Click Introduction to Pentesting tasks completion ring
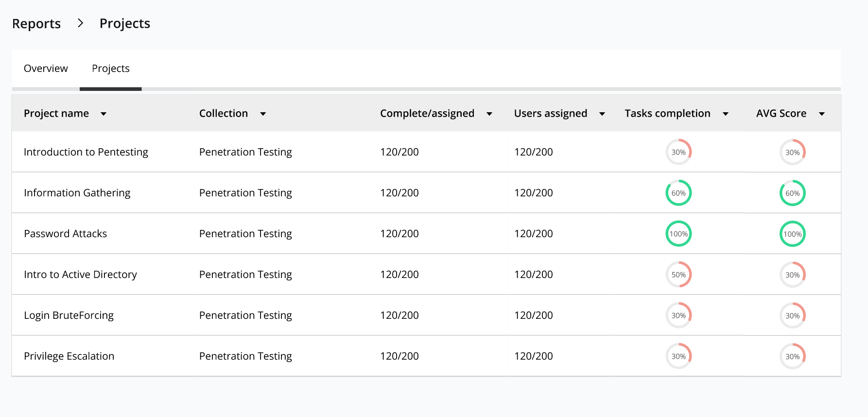The image size is (868, 417). pos(678,152)
